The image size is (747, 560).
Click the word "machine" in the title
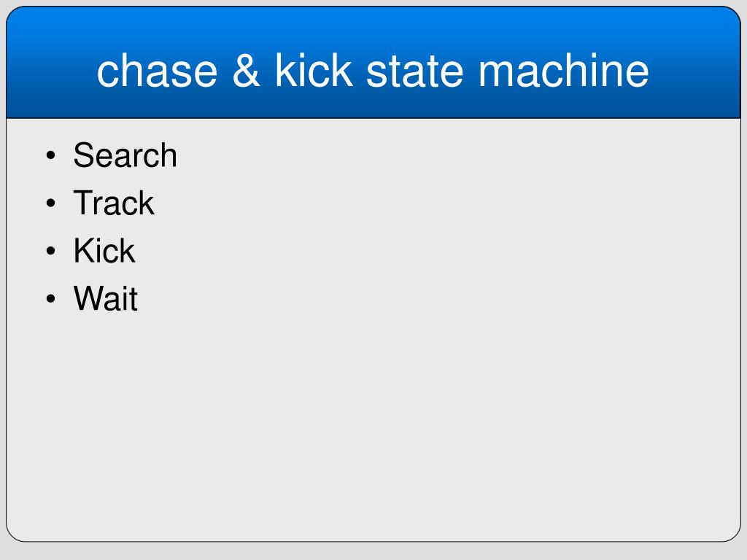pos(563,70)
